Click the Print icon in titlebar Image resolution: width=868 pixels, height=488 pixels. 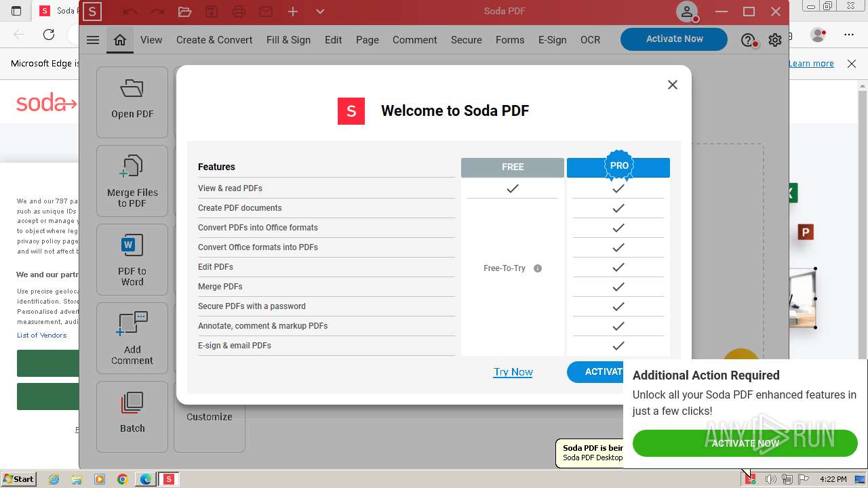click(239, 12)
